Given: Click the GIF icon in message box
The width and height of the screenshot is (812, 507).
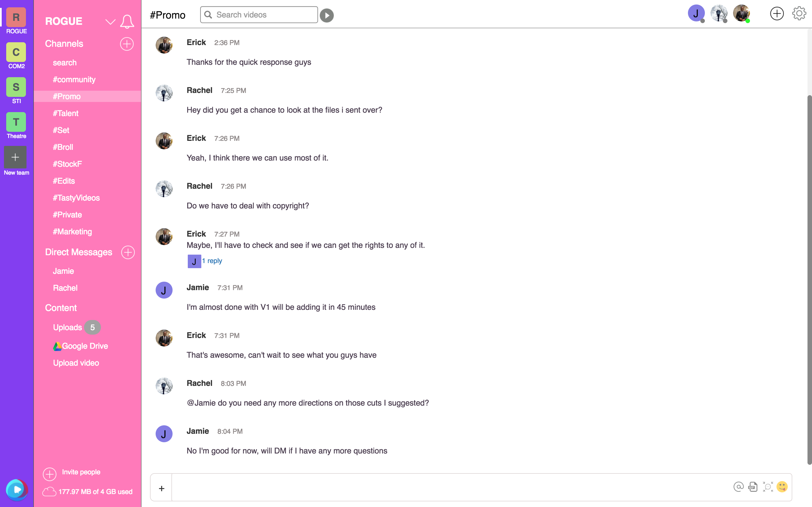Looking at the screenshot, I should click(x=753, y=486).
